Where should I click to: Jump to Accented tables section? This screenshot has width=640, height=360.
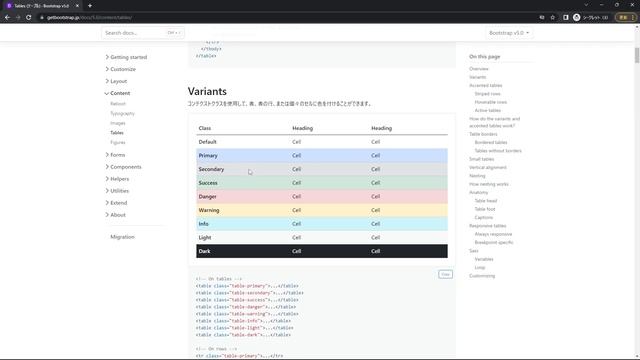coord(486,85)
